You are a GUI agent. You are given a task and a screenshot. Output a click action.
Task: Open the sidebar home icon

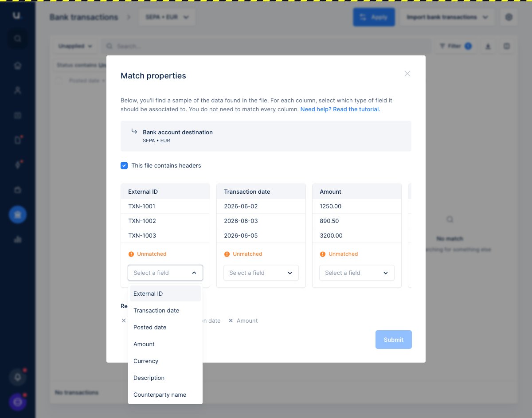click(x=18, y=66)
